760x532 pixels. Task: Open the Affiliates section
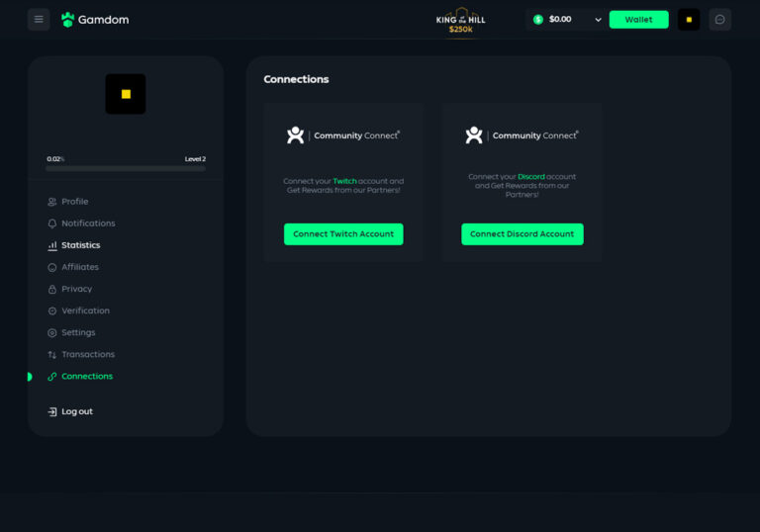[x=79, y=267]
